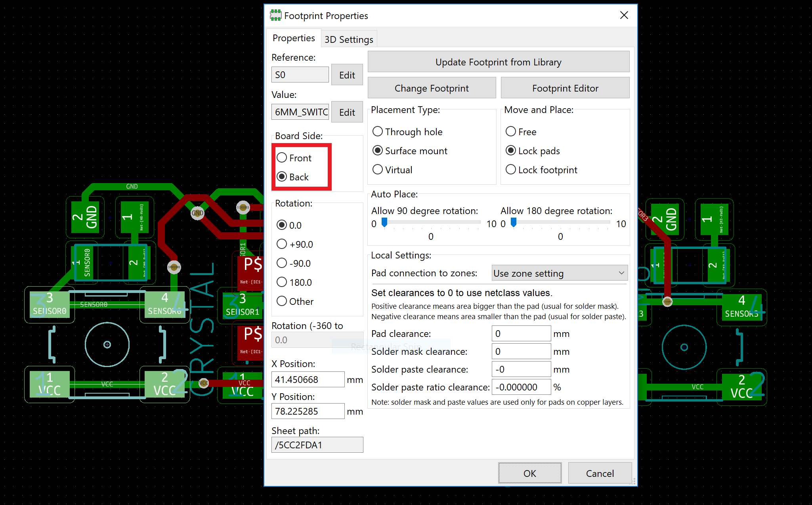This screenshot has height=505, width=812.
Task: Select the Other rotation option
Action: 282,301
